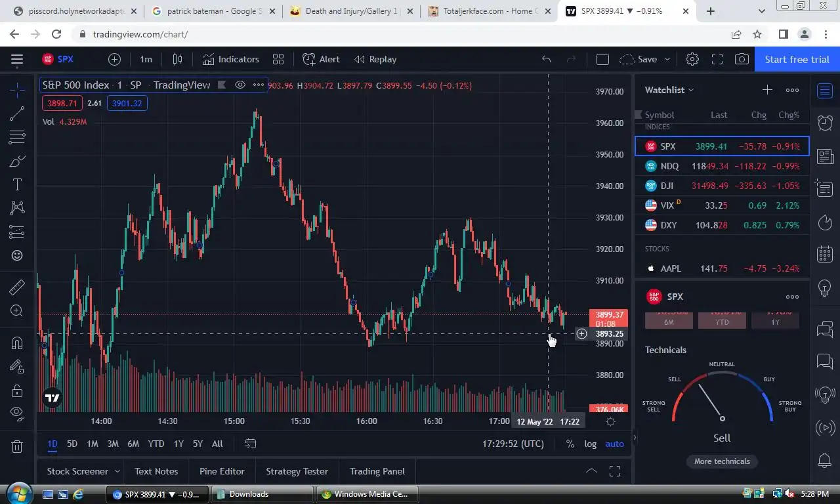Open the Trading Panel tab
This screenshot has width=840, height=504.
[377, 471]
